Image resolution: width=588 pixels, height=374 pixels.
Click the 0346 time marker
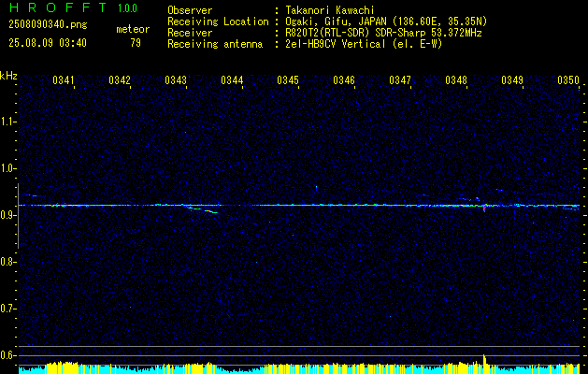[x=344, y=79]
